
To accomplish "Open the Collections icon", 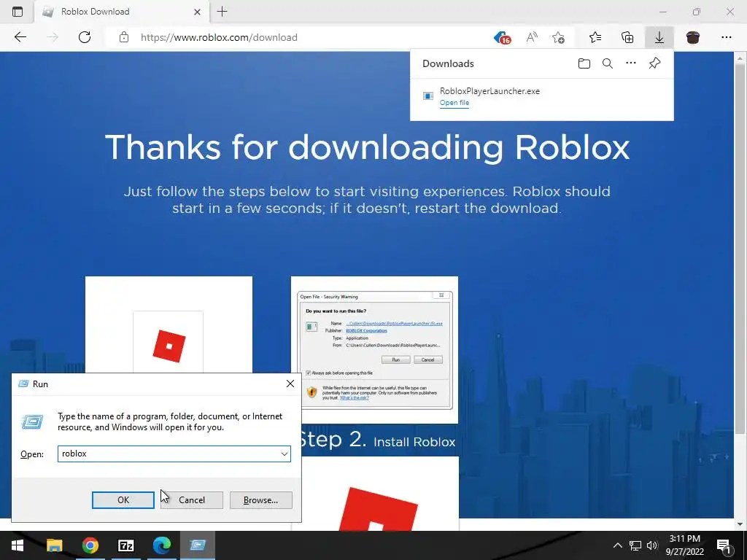I will tap(627, 37).
